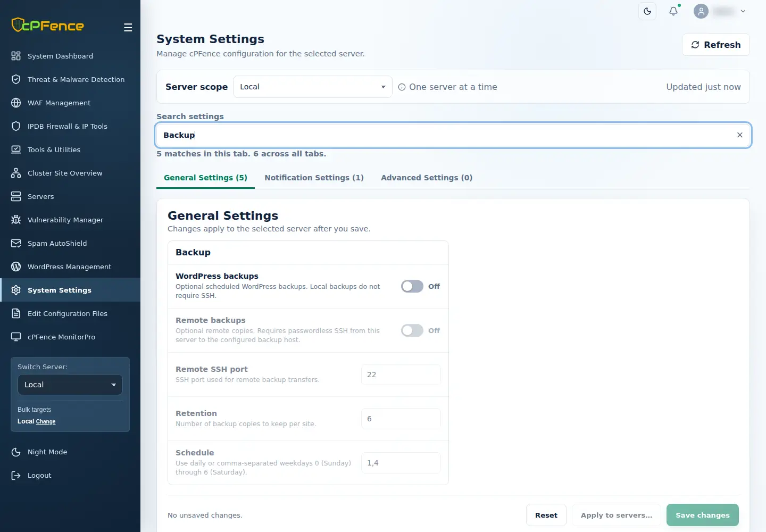
Task: Open Servers menu item
Action: [x=70, y=196]
